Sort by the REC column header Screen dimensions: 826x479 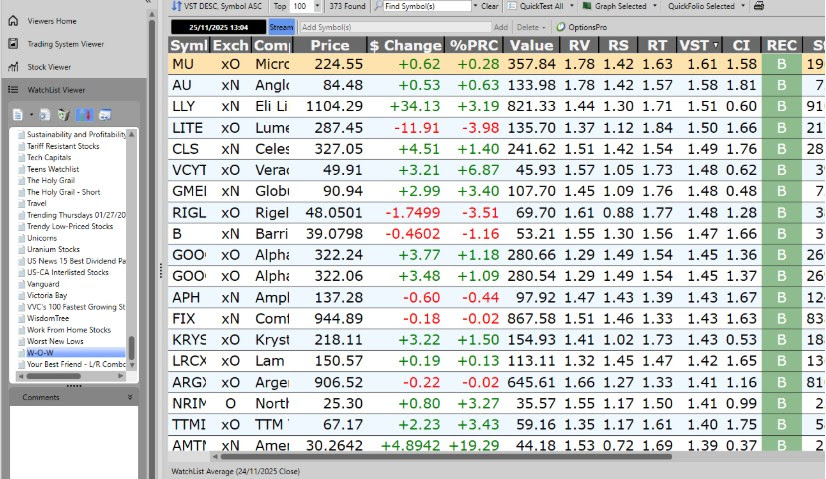[x=782, y=45]
